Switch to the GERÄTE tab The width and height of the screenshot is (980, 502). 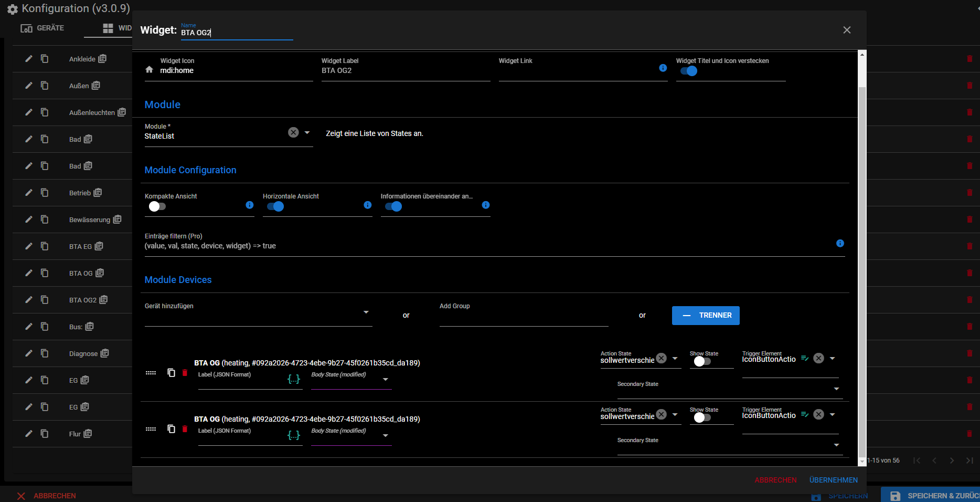tap(42, 28)
